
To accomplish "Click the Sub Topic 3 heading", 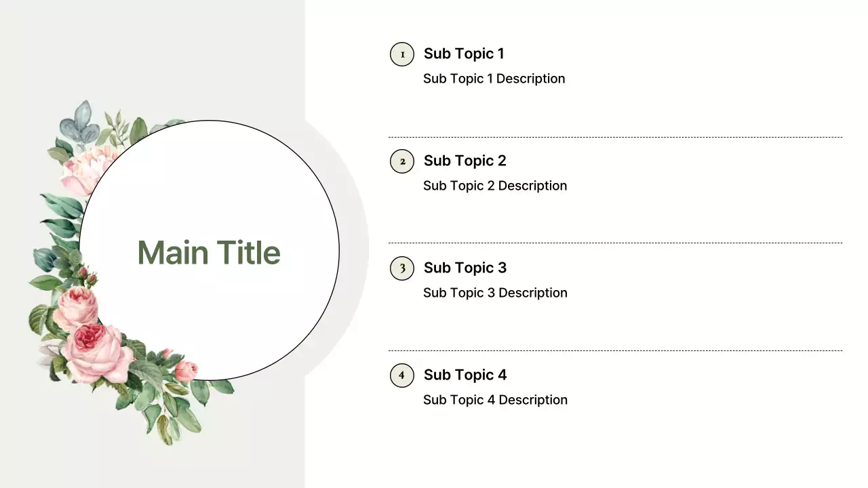I will pyautogui.click(x=465, y=268).
